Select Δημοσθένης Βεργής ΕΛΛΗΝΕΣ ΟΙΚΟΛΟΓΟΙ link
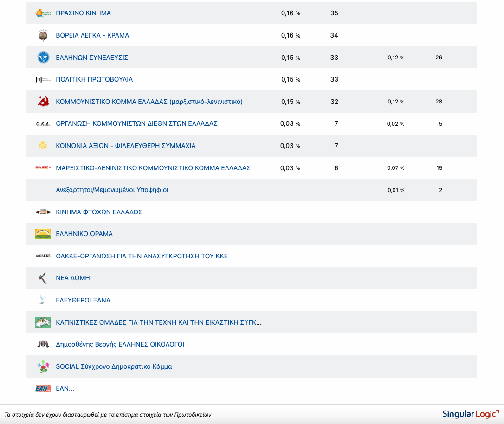Image resolution: width=504 pixels, height=424 pixels. 120,344
